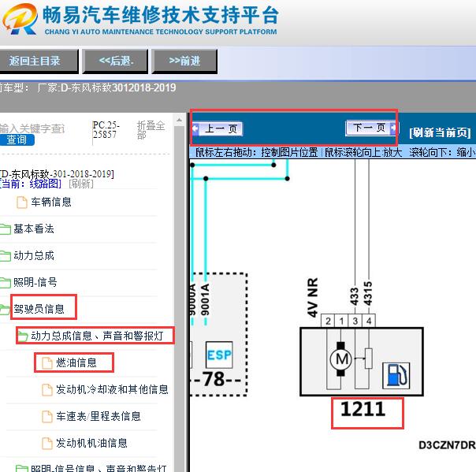The height and width of the screenshot is (472, 476).
Task: Click the D3CZN7DR diagram code
Action: (x=447, y=445)
